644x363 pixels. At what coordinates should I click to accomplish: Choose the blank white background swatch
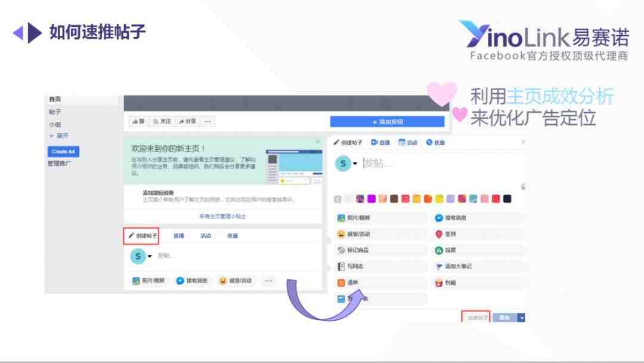[349, 199]
